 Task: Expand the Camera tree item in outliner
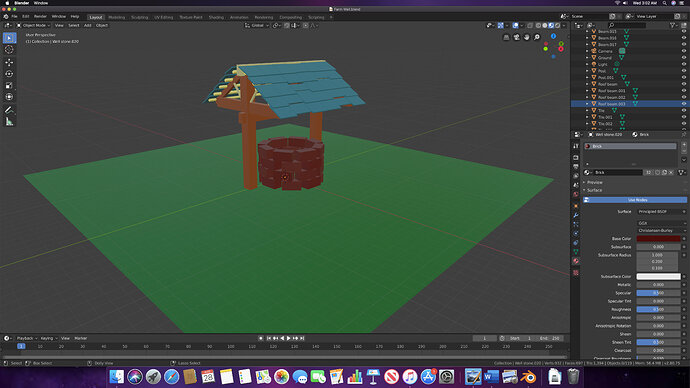587,51
